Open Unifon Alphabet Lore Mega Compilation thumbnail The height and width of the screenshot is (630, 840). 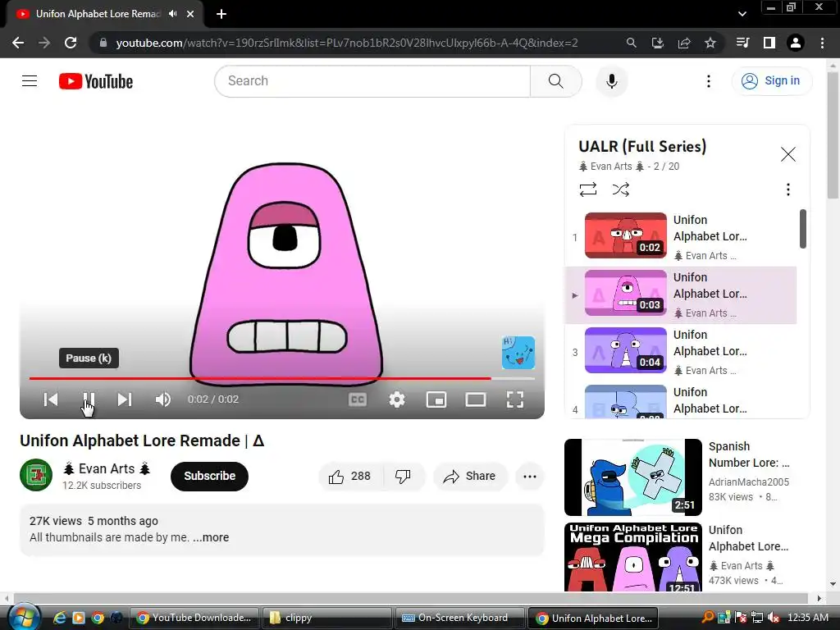[x=632, y=557]
